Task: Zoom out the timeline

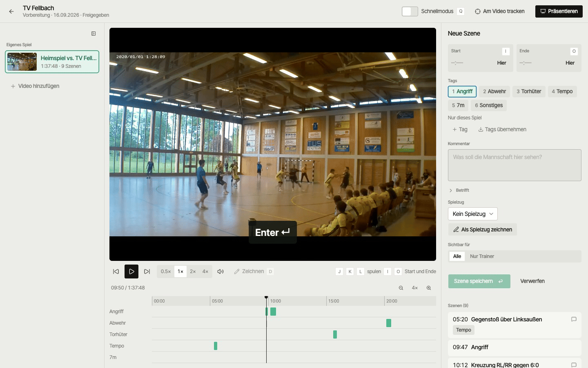Action: (x=401, y=288)
